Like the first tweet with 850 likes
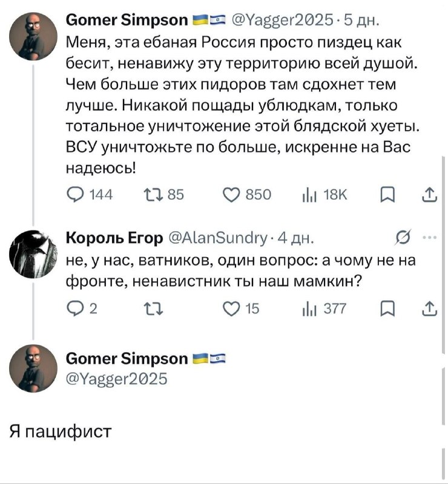 [x=247, y=195]
